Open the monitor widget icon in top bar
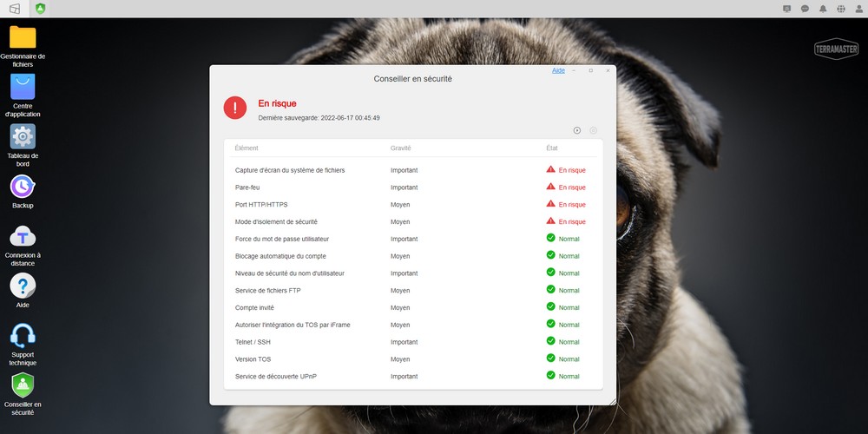This screenshot has width=868, height=434. click(x=787, y=9)
